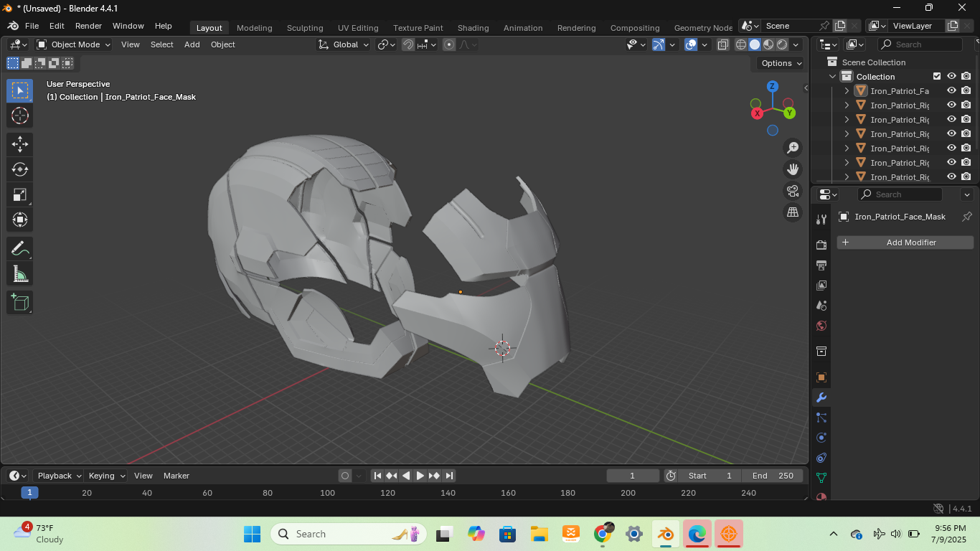
Task: Uncheck the Collection exclude checkbox
Action: (x=936, y=77)
